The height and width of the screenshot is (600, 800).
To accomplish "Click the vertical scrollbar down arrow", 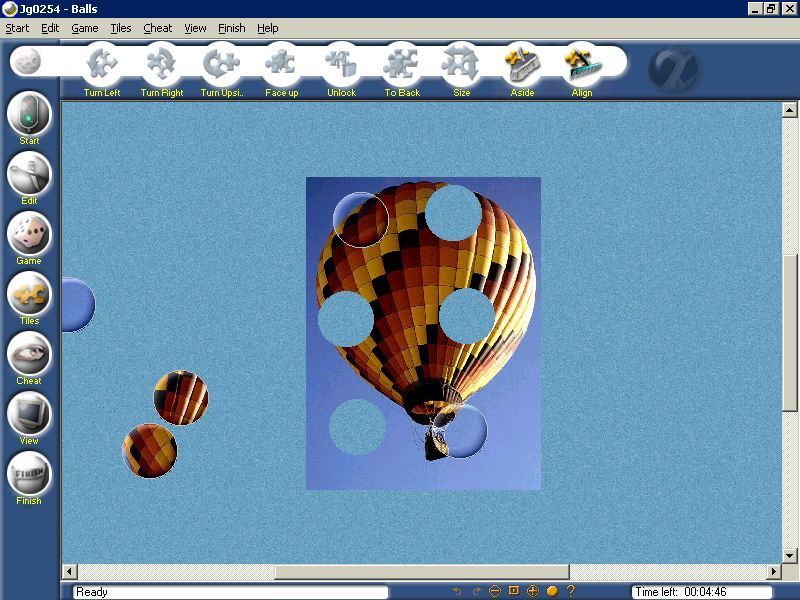I will click(x=789, y=556).
